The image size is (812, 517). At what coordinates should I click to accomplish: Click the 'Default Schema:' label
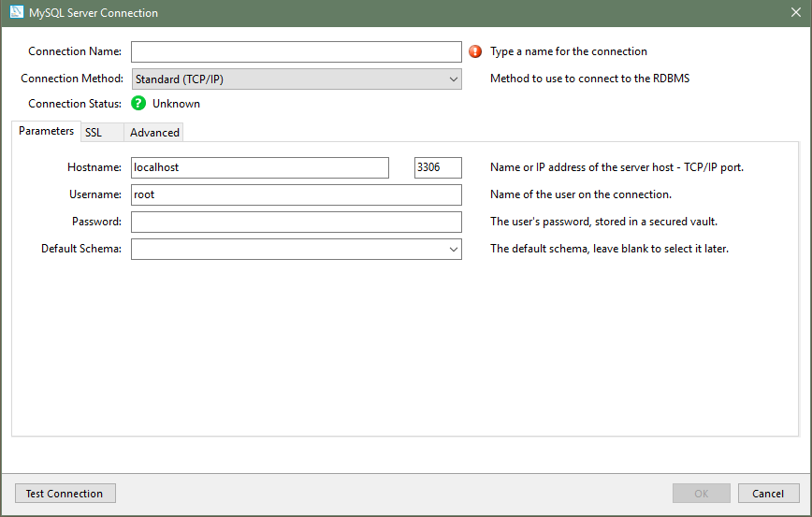pyautogui.click(x=81, y=249)
